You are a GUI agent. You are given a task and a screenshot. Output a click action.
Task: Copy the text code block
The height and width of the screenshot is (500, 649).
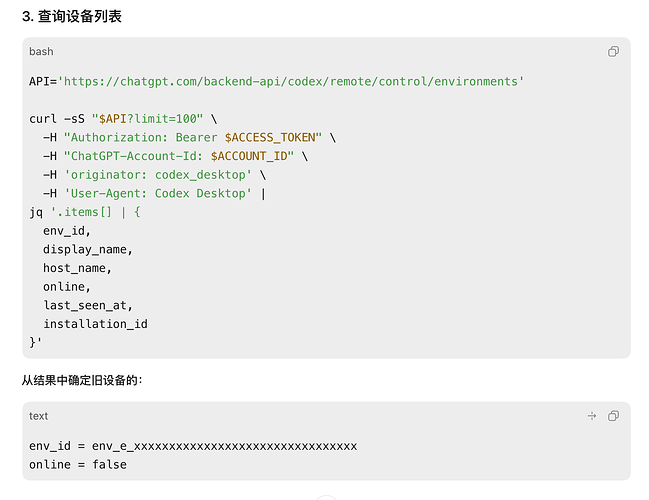(x=613, y=416)
